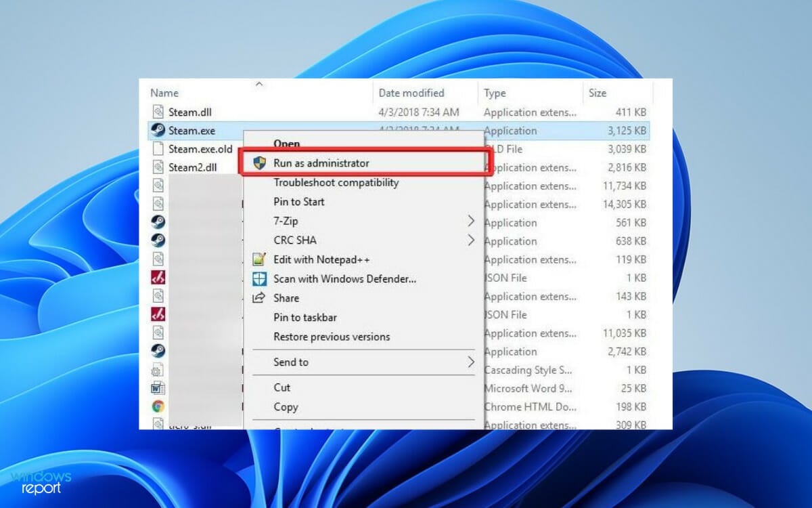Image resolution: width=812 pixels, height=508 pixels.
Task: Select Copy from the context menu
Action: 286,407
